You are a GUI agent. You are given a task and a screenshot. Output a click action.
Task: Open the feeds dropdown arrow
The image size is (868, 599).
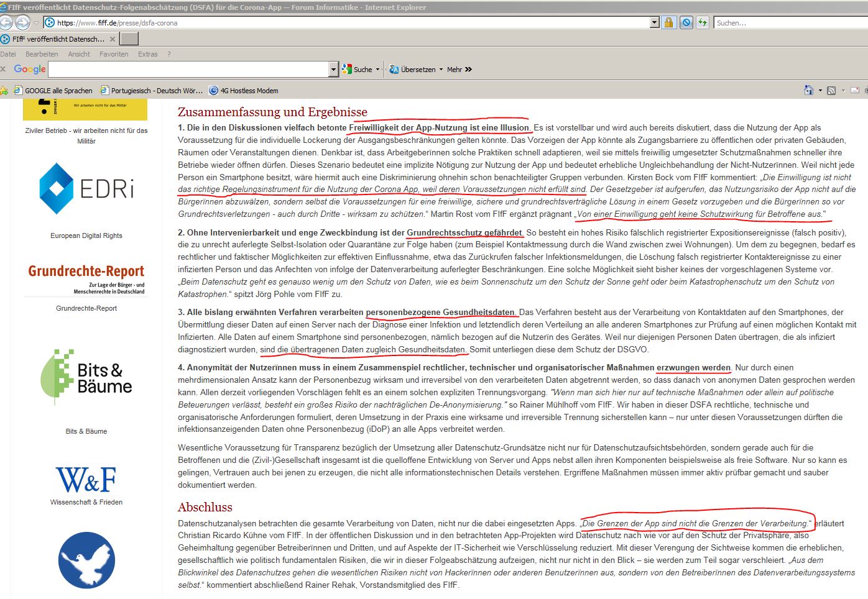point(843,91)
